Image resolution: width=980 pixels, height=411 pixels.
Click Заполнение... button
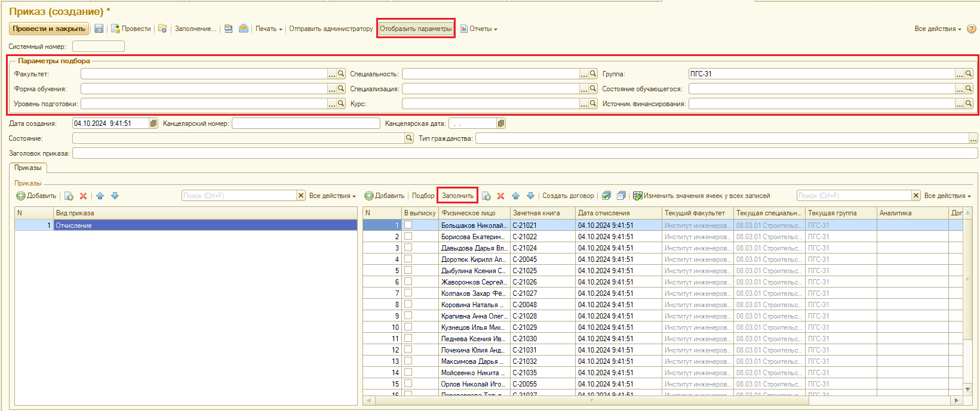195,29
